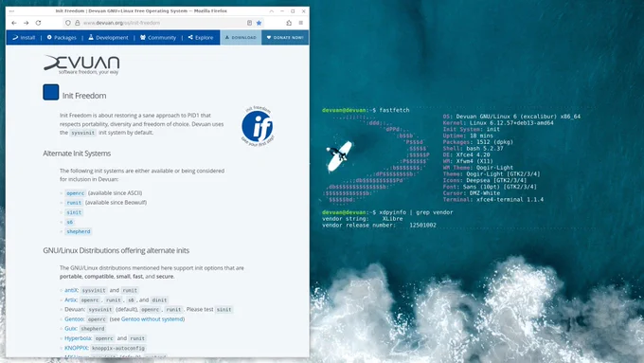Viewport: 644px width, 363px height.
Task: Click terminal 'Shell: bash 5.2.37' line
Action: [x=474, y=149]
